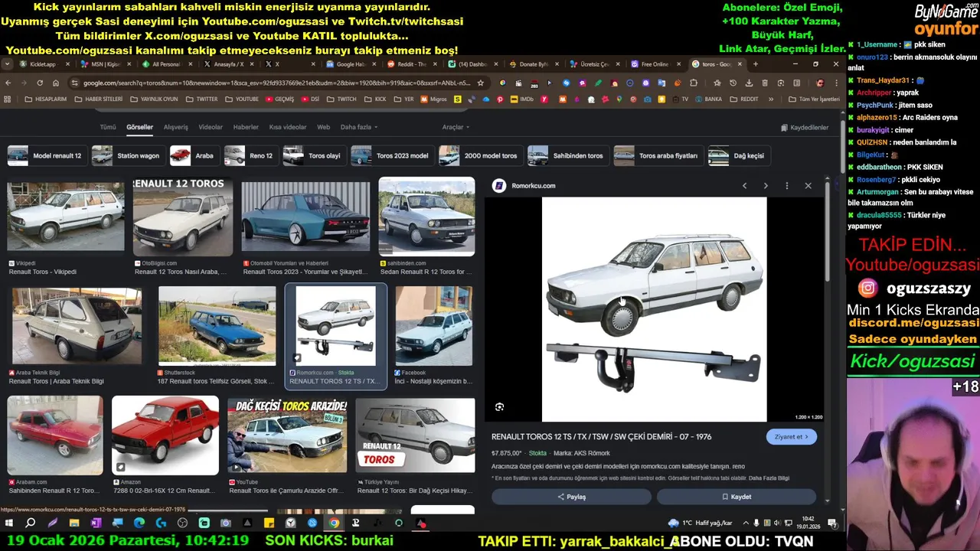
Task: Switch to the Haberler tab
Action: click(246, 127)
